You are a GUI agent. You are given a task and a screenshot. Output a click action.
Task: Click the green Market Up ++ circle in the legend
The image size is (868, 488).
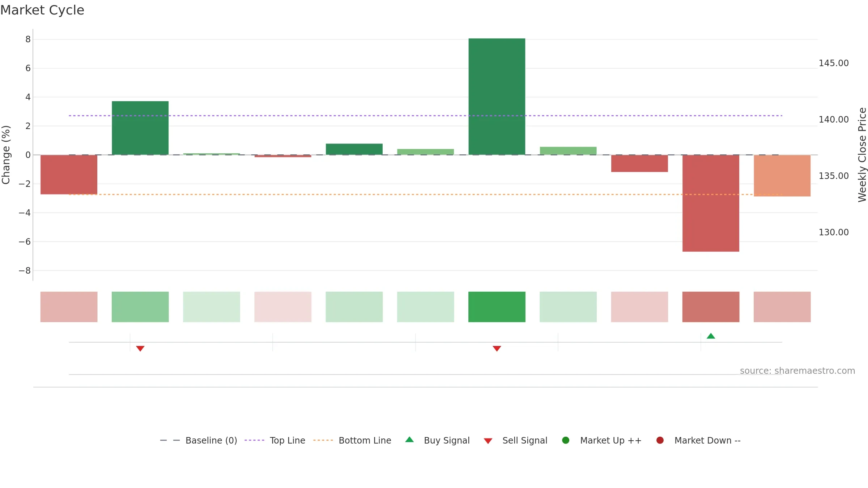pyautogui.click(x=566, y=440)
